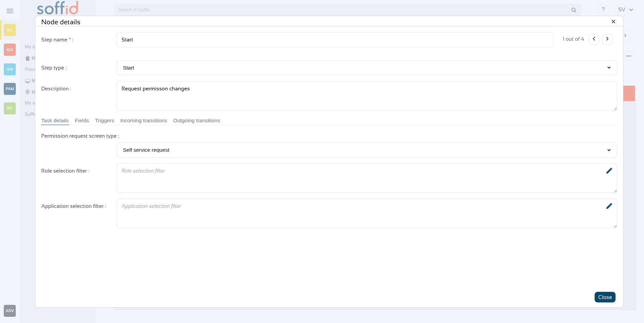644x323 pixels.
Task: Click the Application selection filter pencil icon
Action: (x=609, y=206)
